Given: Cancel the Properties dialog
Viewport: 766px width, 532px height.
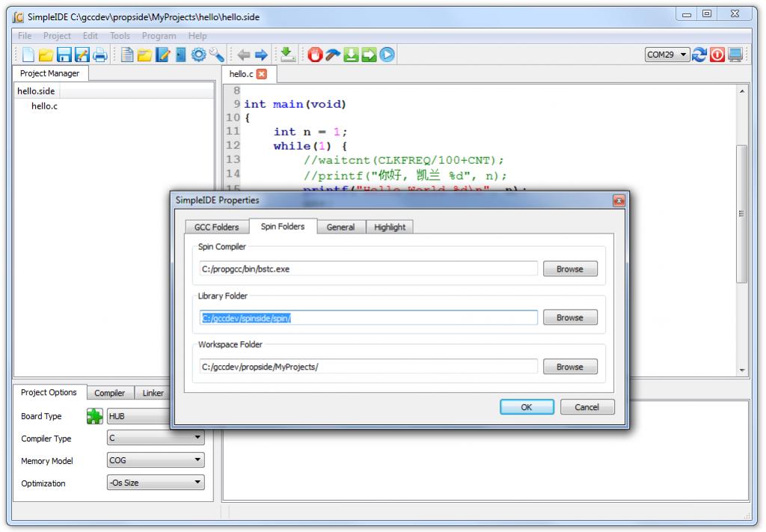Looking at the screenshot, I should [586, 407].
